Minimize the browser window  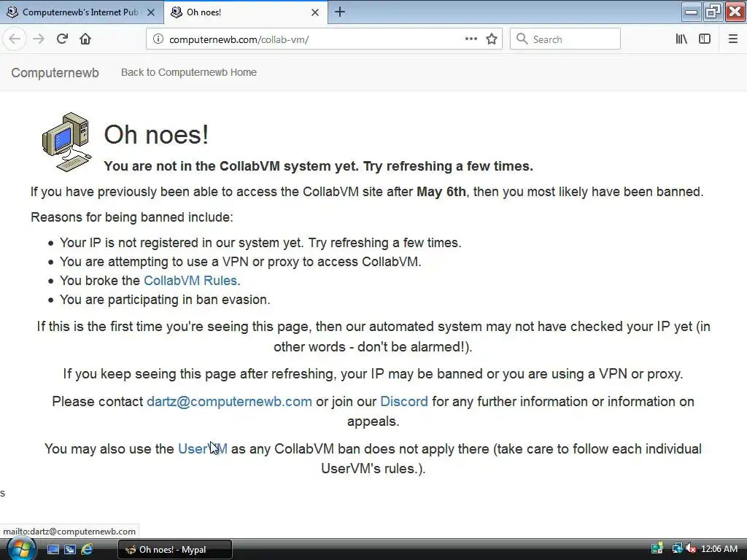click(x=691, y=12)
